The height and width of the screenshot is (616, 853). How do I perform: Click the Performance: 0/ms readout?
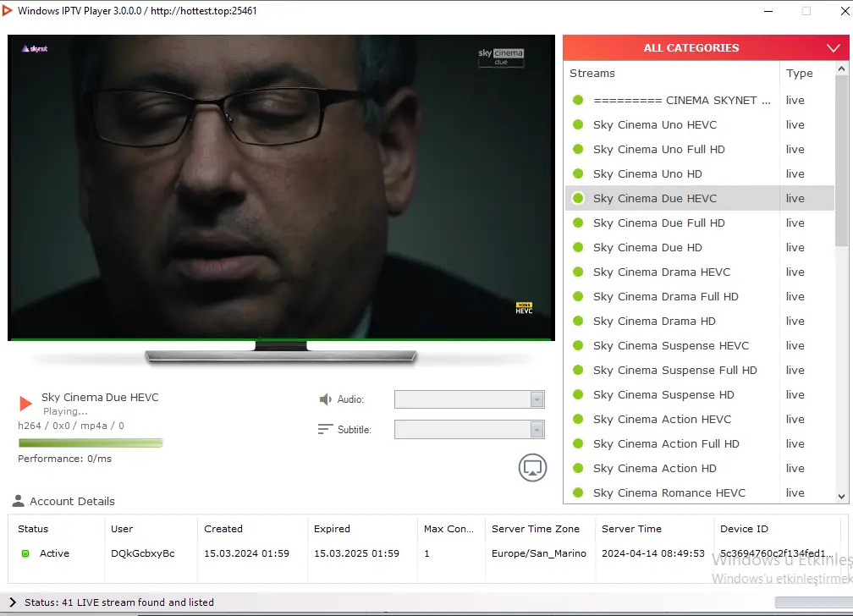64,459
